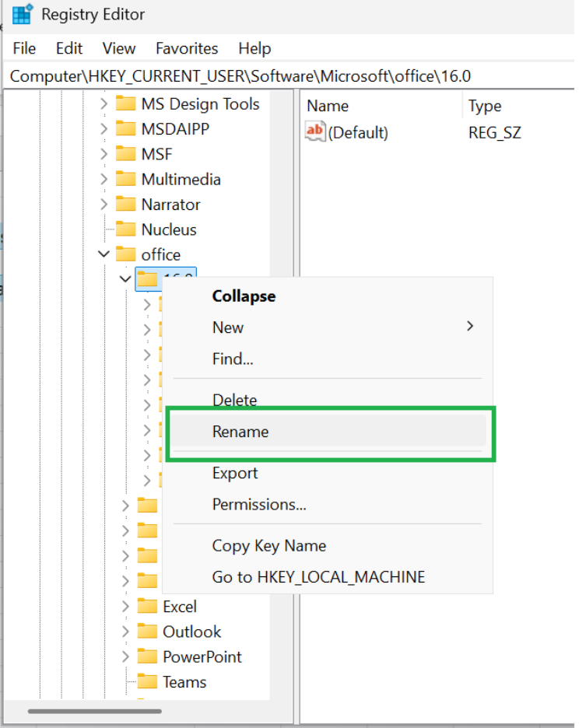This screenshot has height=728, width=586.
Task: Collapse the office key chevron
Action: pos(104,254)
